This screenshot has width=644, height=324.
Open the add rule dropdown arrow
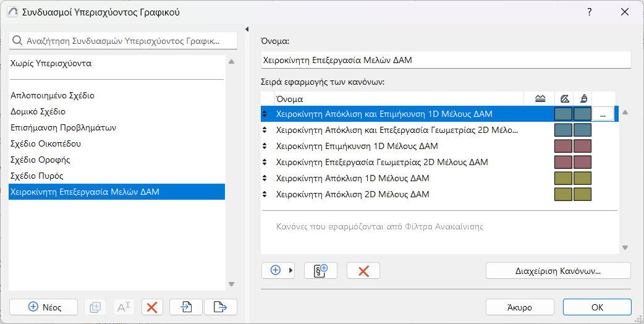[x=291, y=271]
